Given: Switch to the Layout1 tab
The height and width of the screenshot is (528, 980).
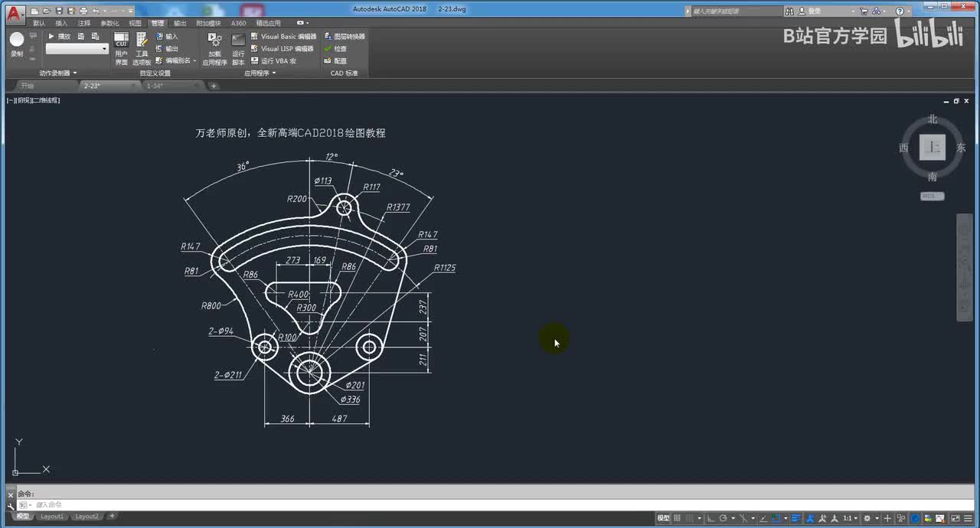Looking at the screenshot, I should pyautogui.click(x=52, y=517).
